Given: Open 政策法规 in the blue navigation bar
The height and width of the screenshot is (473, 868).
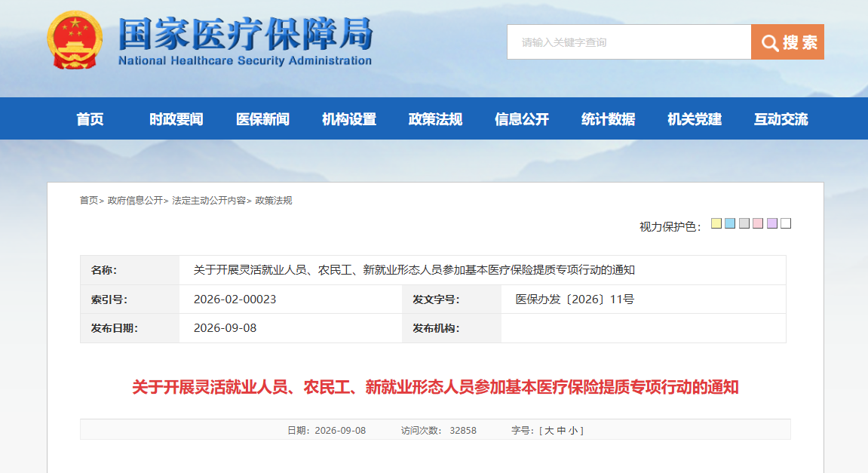Looking at the screenshot, I should (435, 119).
